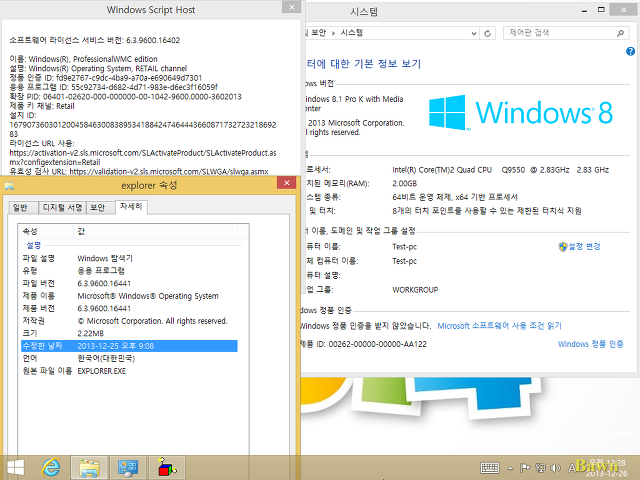Select the 언어 row
640x480 pixels.
point(129,358)
